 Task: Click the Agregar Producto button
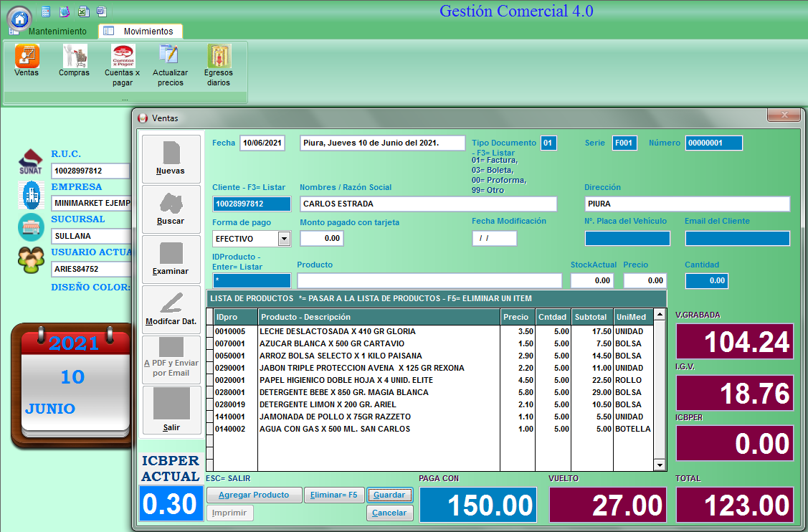[254, 495]
